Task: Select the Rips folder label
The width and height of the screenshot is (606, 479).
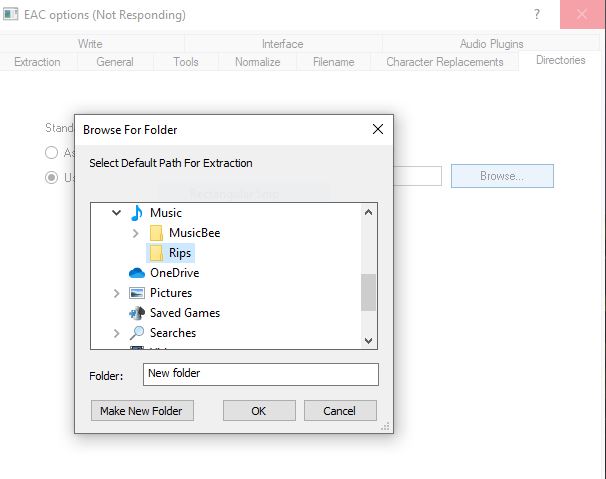Action: [x=180, y=253]
